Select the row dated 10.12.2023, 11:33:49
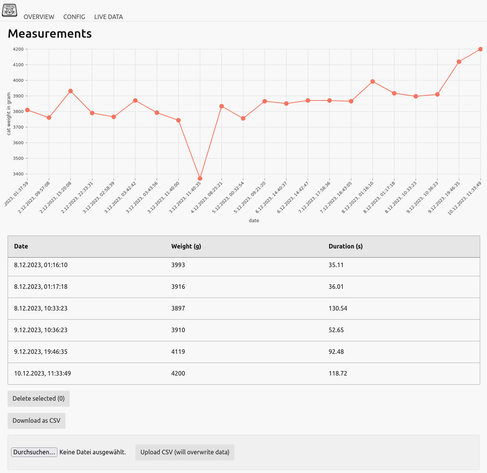The width and height of the screenshot is (487, 473). click(244, 373)
